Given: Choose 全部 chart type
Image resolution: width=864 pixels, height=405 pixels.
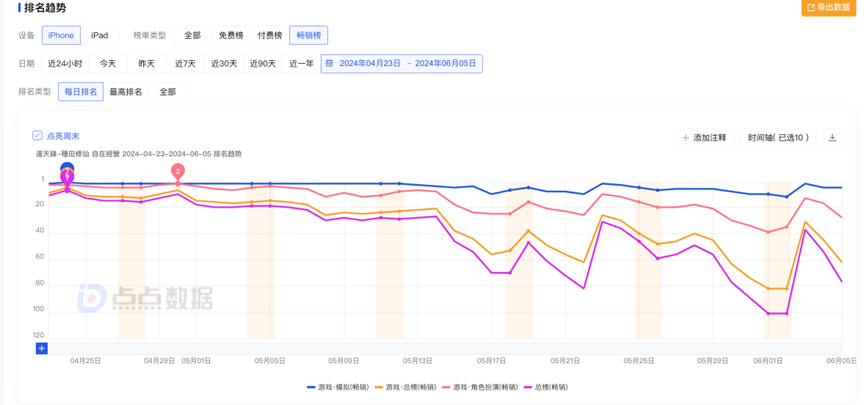Looking at the screenshot, I should 192,35.
